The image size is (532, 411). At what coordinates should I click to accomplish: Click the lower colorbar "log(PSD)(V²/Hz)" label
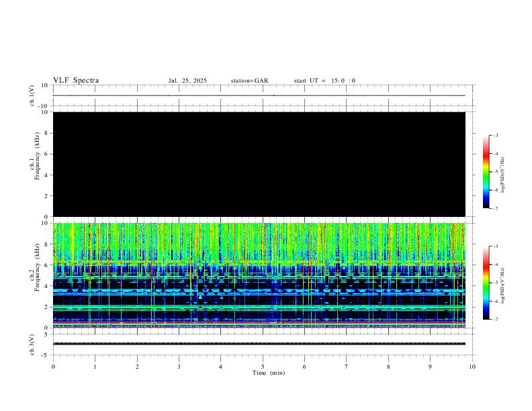tap(502, 285)
